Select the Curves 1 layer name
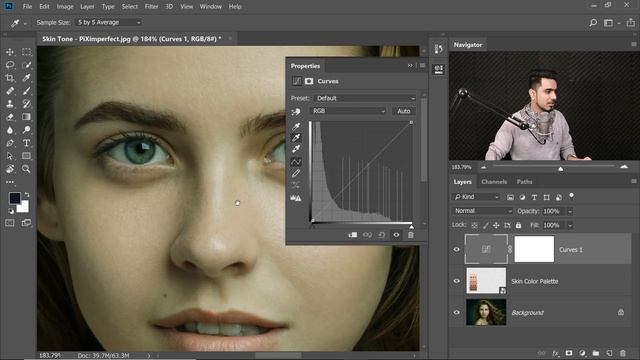The image size is (640, 360). coord(571,250)
